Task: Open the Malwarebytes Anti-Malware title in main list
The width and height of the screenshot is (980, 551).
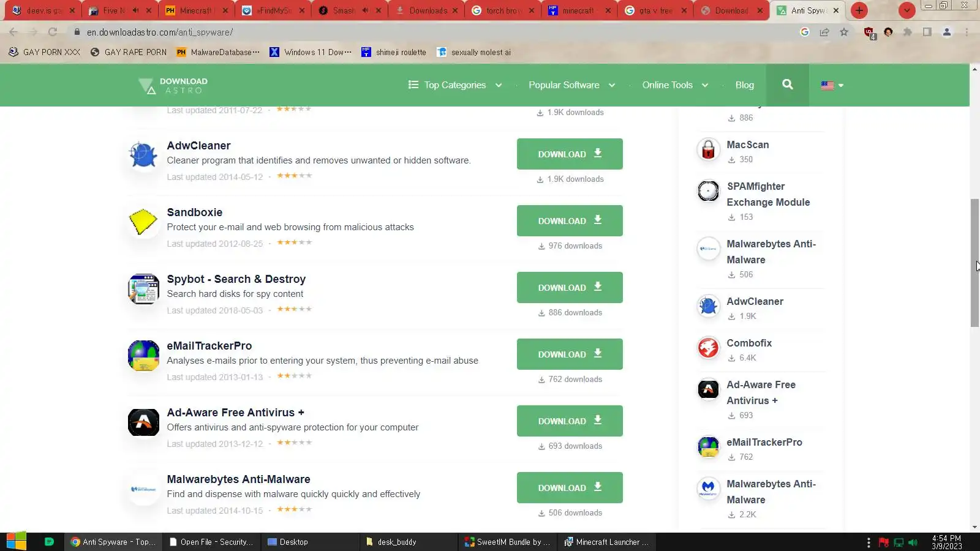Action: (238, 479)
